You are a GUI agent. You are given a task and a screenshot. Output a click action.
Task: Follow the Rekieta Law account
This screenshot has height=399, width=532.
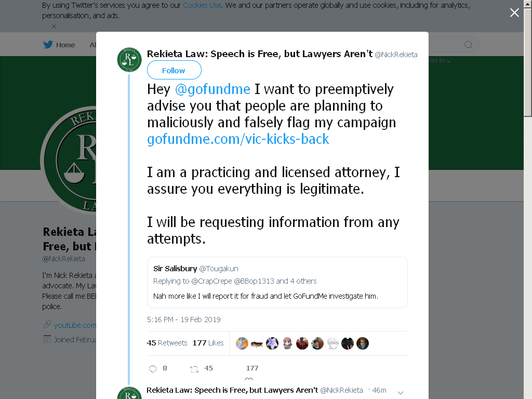(x=174, y=70)
